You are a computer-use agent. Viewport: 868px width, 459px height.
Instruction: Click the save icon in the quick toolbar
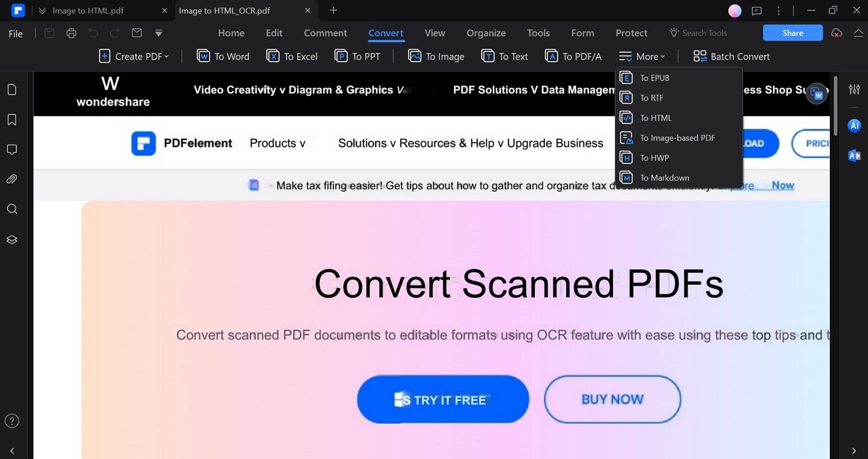49,33
